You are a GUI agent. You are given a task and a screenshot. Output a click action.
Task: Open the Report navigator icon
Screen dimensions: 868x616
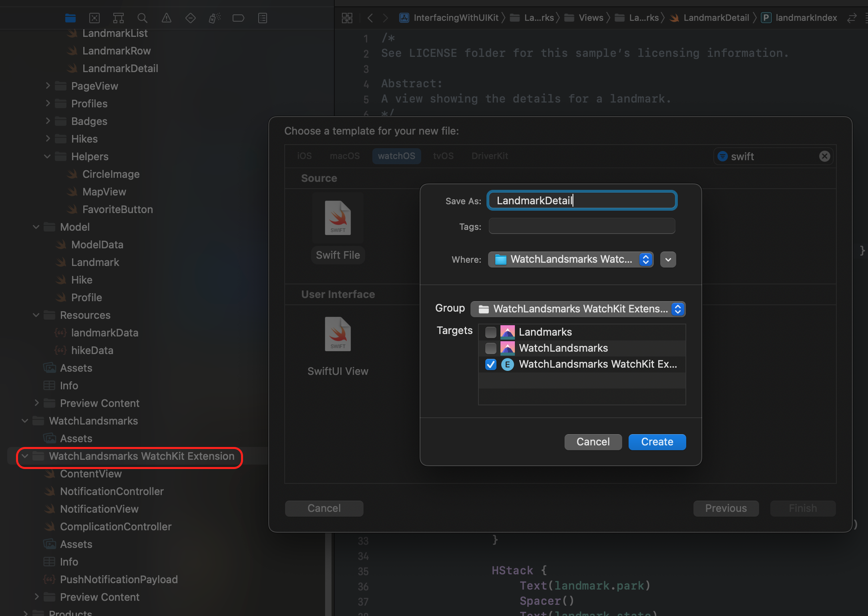point(263,18)
